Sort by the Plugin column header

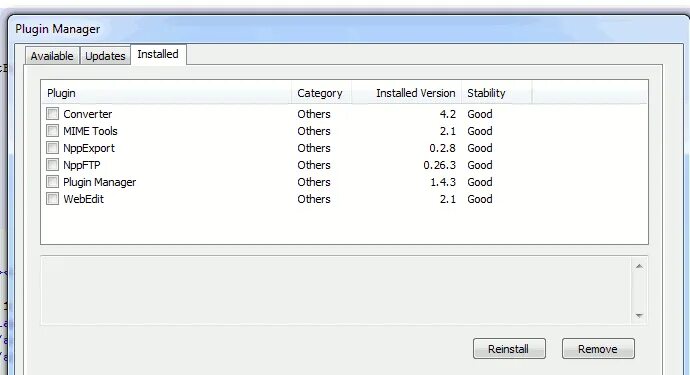coord(166,93)
